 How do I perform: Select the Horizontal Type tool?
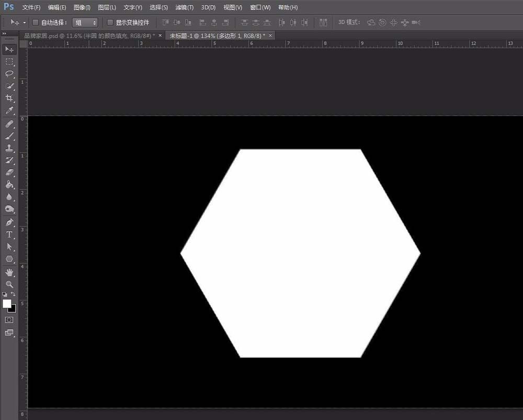point(9,234)
